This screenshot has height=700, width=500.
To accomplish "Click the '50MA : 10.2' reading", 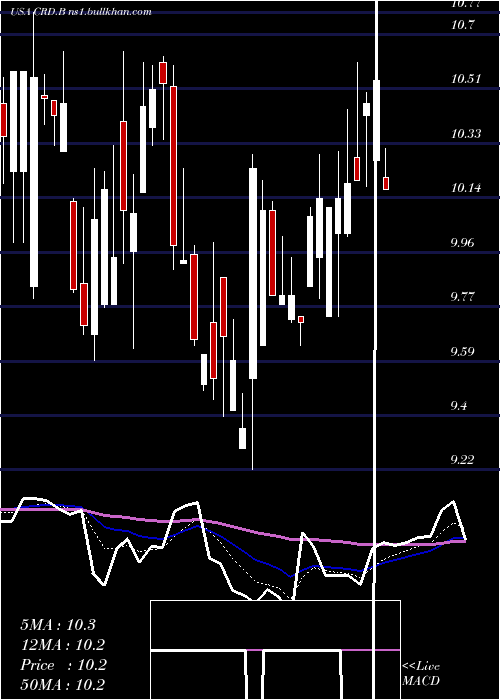I will (x=62, y=684).
